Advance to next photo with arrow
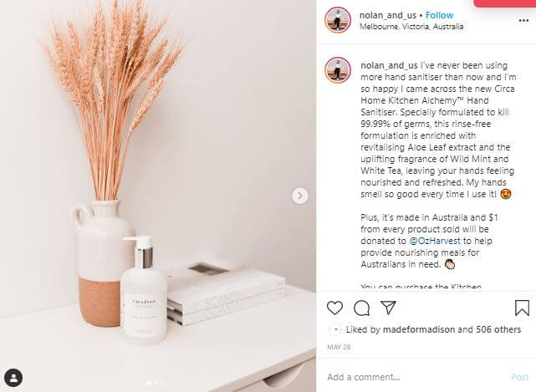The width and height of the screenshot is (536, 392). [x=300, y=196]
